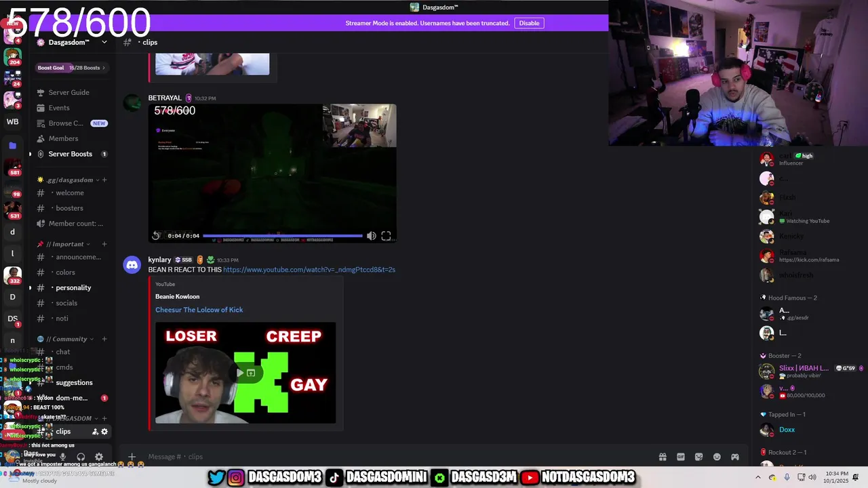Play the Cheesur YouTube embed
The height and width of the screenshot is (488, 868).
coord(239,373)
